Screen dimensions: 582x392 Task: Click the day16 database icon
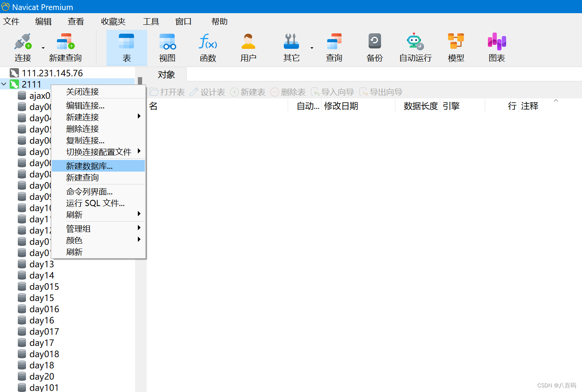coord(22,320)
